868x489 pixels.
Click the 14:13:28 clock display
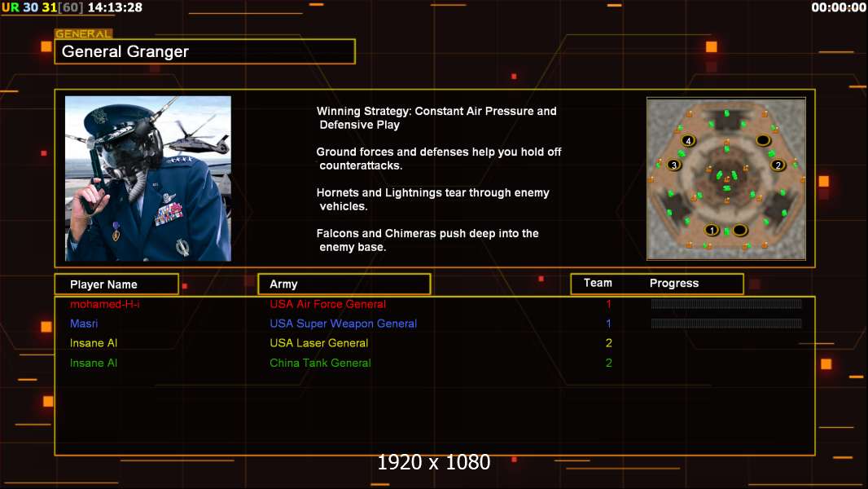[115, 8]
